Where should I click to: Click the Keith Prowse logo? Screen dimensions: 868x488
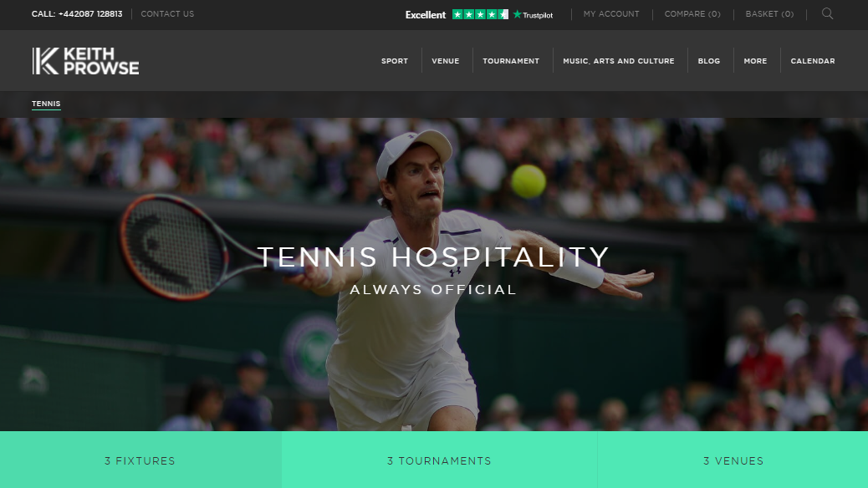click(x=85, y=61)
